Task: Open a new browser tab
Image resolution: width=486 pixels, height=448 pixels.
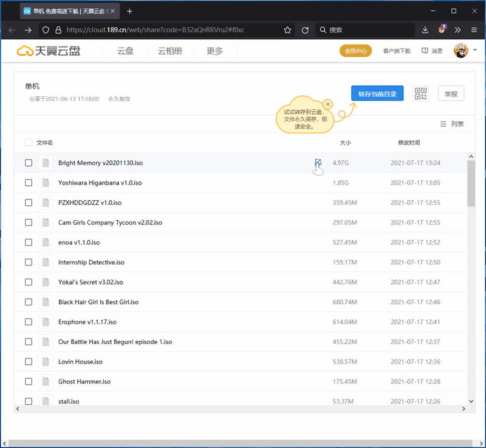Action: click(x=130, y=11)
